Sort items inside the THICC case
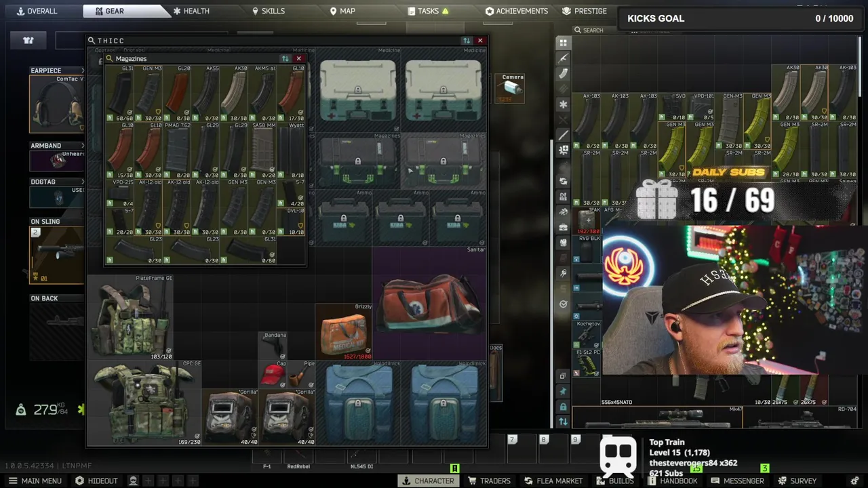The width and height of the screenshot is (868, 488). [466, 41]
